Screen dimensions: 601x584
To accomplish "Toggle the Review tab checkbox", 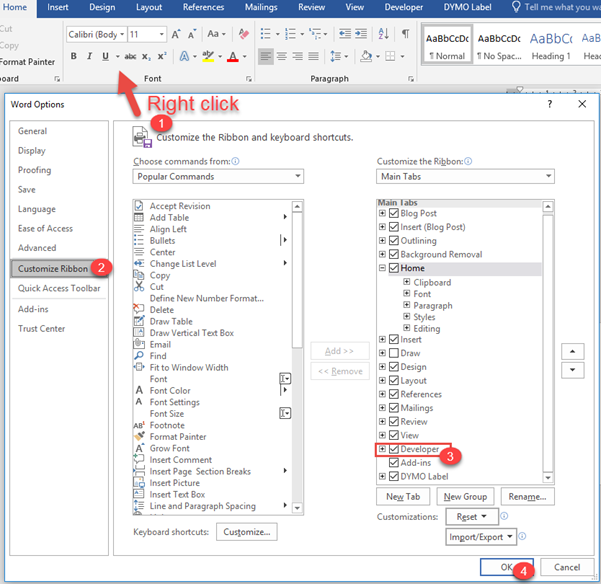I will coord(394,422).
